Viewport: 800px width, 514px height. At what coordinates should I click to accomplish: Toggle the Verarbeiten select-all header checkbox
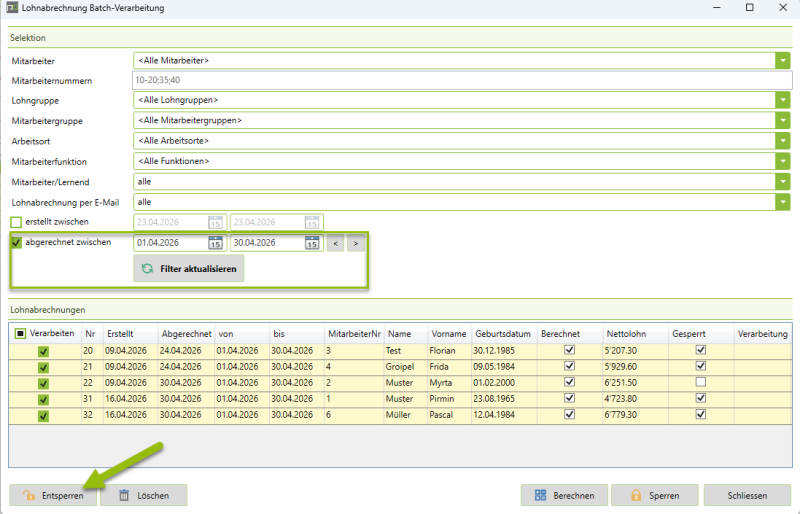(x=20, y=334)
